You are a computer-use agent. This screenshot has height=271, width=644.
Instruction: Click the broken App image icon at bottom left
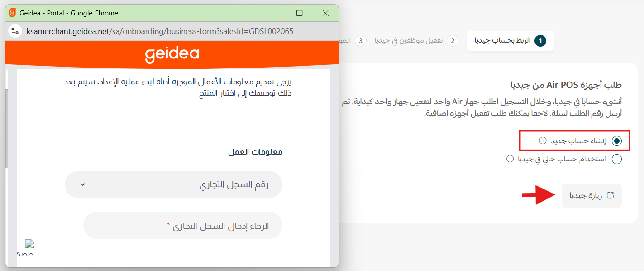[x=28, y=245]
